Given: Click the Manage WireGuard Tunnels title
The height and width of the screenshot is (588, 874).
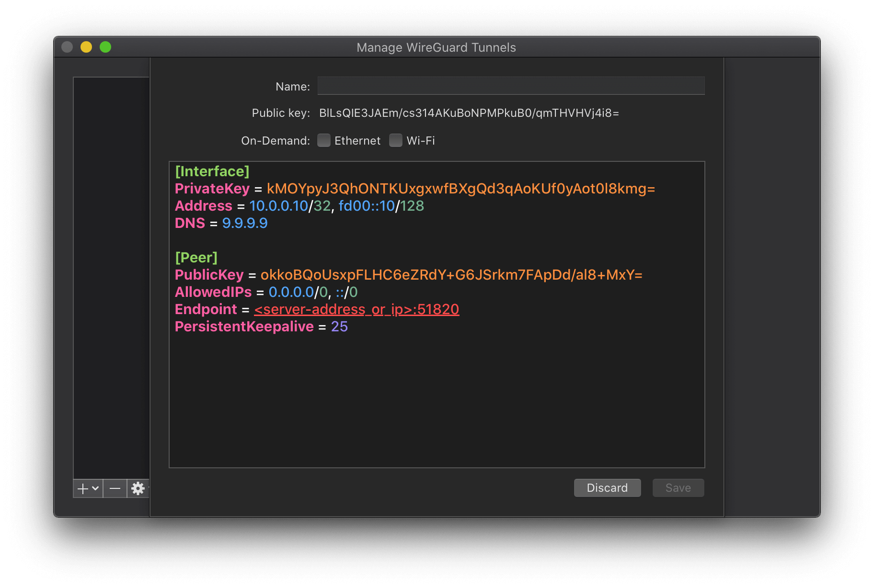Looking at the screenshot, I should pyautogui.click(x=436, y=47).
